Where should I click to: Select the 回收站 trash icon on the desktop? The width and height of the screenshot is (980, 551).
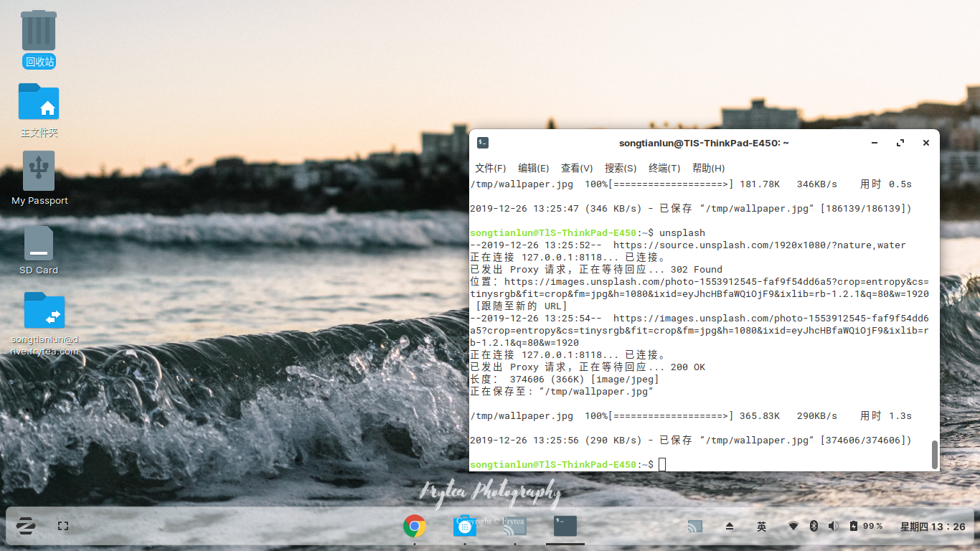tap(39, 31)
